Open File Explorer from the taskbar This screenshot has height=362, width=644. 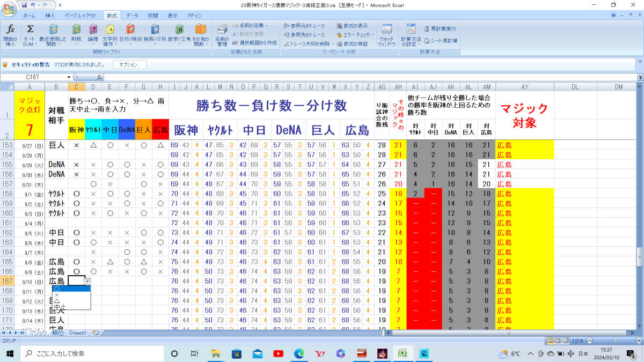[216, 353]
